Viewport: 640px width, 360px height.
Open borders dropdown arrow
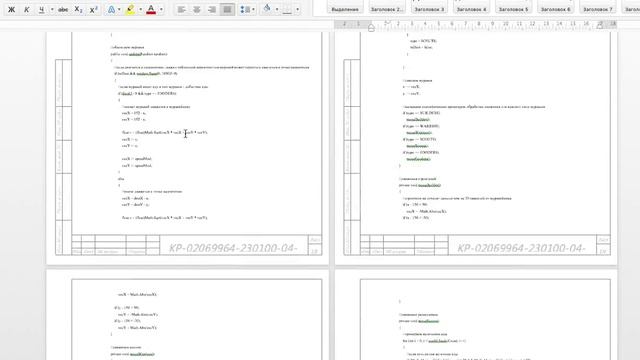click(x=298, y=9)
